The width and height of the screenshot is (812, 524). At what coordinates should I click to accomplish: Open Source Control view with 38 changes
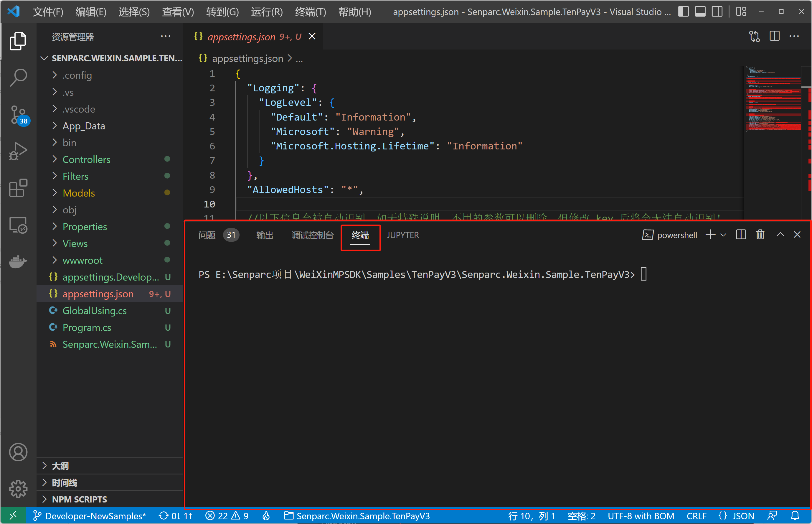[18, 115]
